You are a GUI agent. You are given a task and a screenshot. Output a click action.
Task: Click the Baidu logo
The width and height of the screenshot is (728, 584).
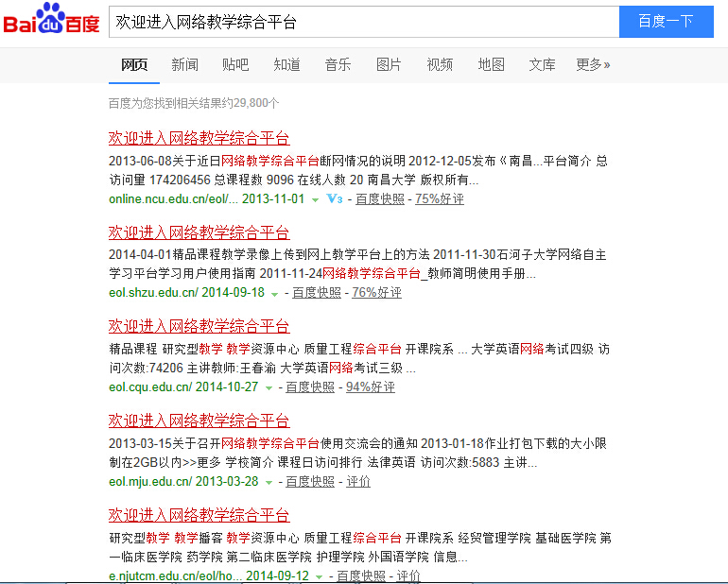(x=52, y=20)
